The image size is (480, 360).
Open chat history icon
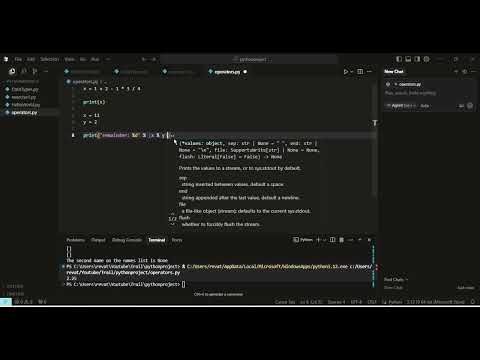465,71
